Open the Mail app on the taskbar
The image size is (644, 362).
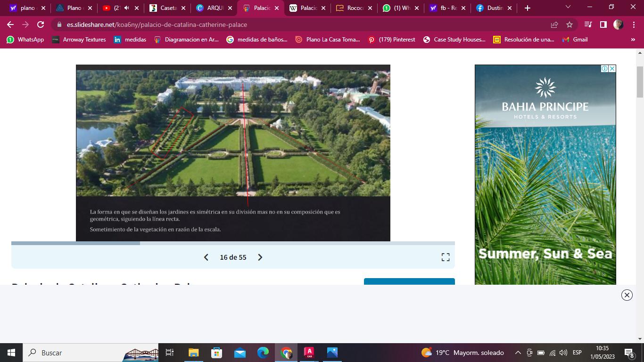coord(239,353)
